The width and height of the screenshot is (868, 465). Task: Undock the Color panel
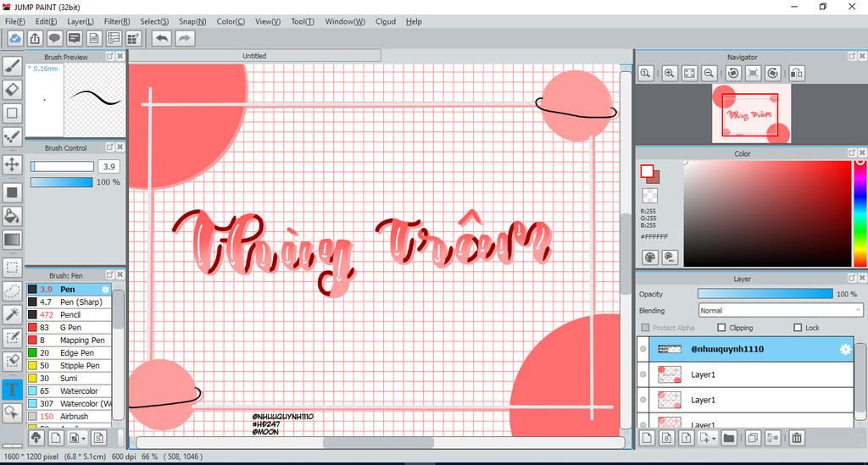pos(851,152)
